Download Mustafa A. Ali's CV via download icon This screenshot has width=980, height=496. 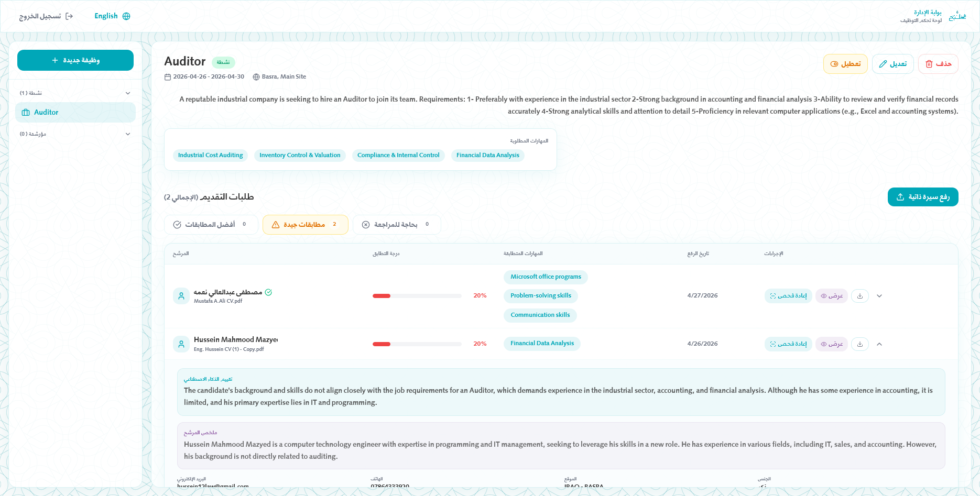859,295
